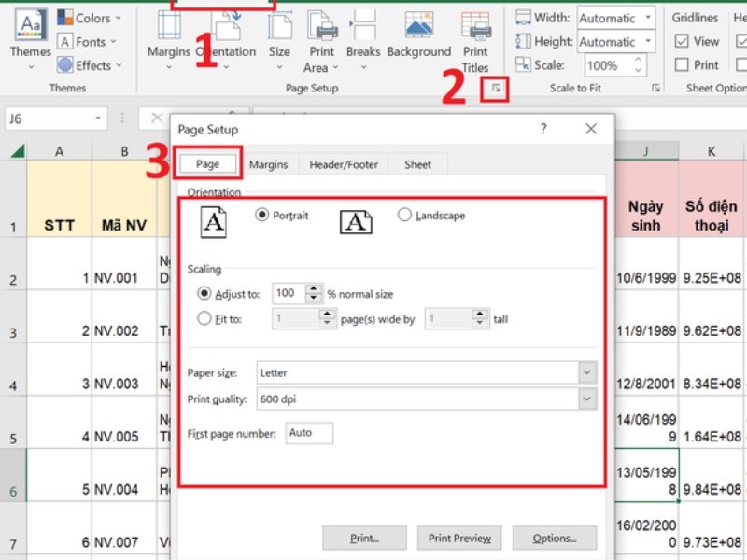
Task: Switch to the Header/Footer tab
Action: tap(344, 164)
